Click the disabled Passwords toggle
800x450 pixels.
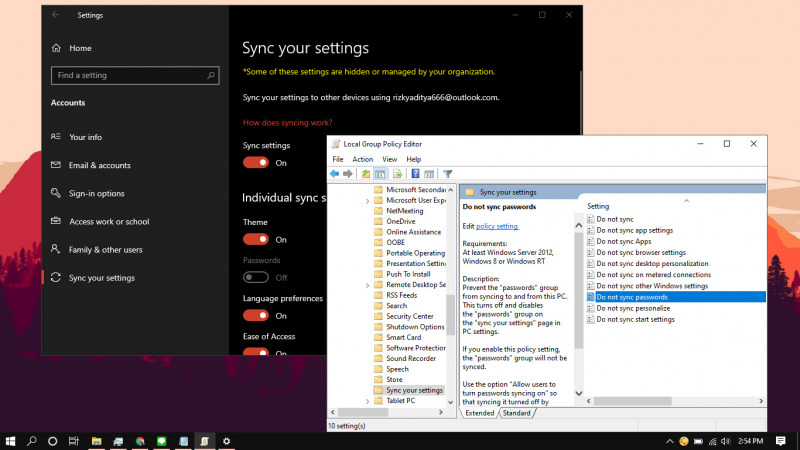click(256, 278)
